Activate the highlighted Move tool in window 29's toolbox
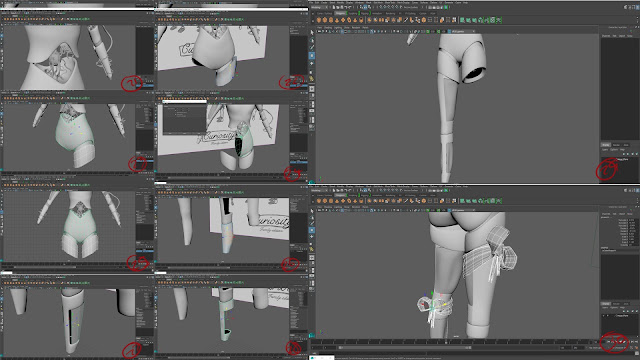The height and width of the screenshot is (360, 640). pyautogui.click(x=312, y=56)
